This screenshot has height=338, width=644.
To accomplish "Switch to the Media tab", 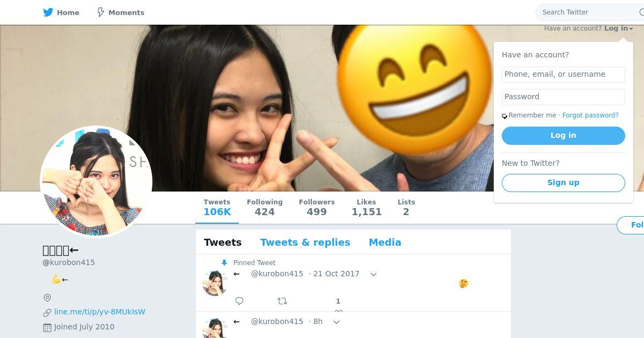I will [385, 243].
